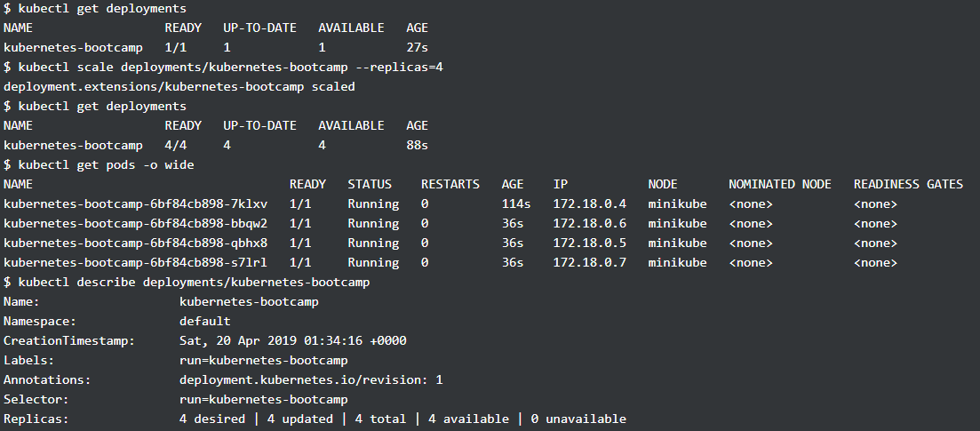Click the NOMINATED NODE column header
The width and height of the screenshot is (980, 431).
click(780, 184)
